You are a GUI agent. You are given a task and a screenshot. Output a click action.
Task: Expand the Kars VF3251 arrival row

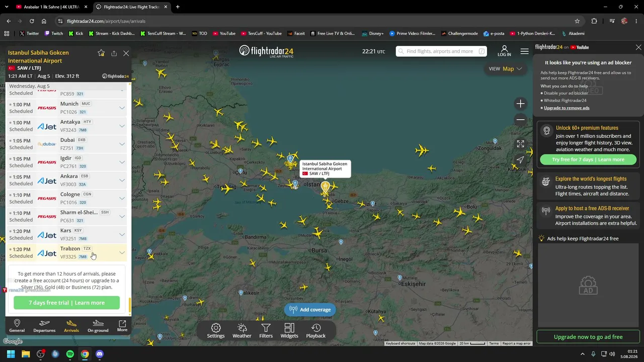tap(122, 234)
